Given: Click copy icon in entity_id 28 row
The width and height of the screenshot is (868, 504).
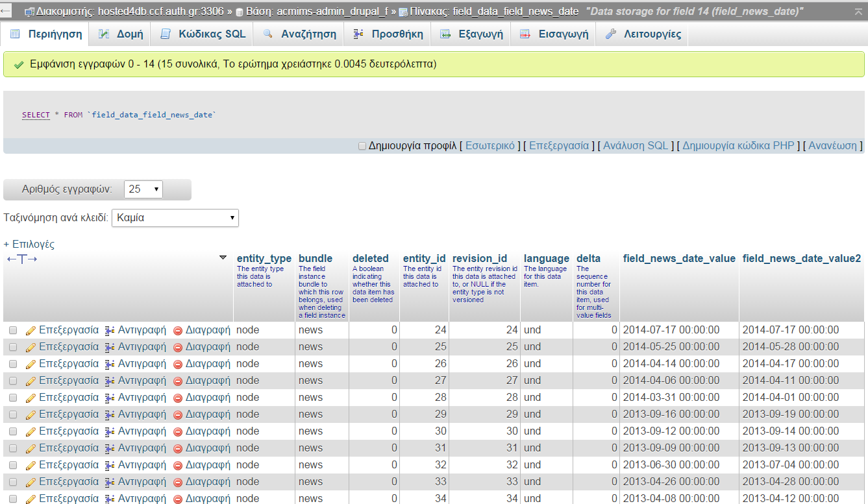Looking at the screenshot, I should (110, 398).
